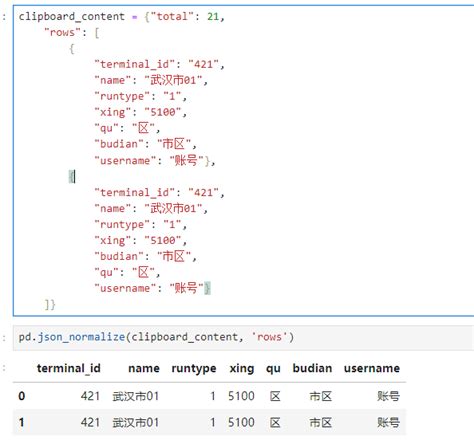Click the 'rows' string argument in json_normalize
This screenshot has width=474, height=444.
[269, 337]
